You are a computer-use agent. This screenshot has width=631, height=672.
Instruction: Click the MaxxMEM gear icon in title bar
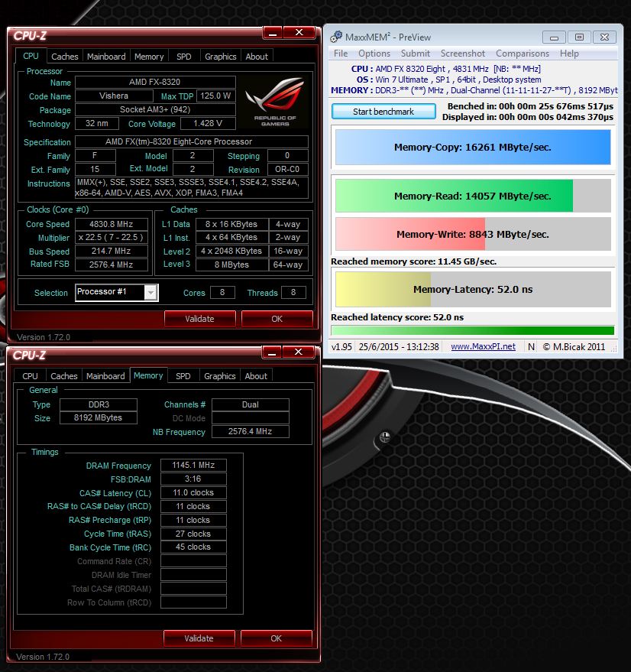pyautogui.click(x=336, y=37)
